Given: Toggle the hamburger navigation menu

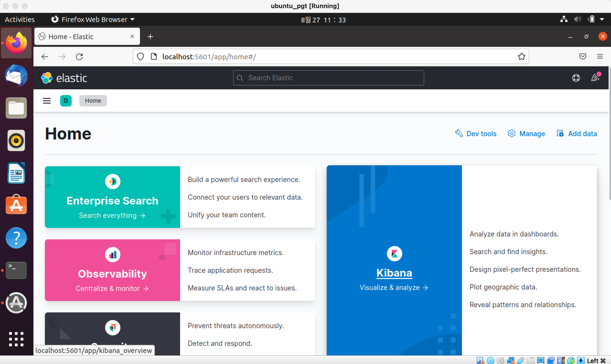Looking at the screenshot, I should (x=47, y=101).
